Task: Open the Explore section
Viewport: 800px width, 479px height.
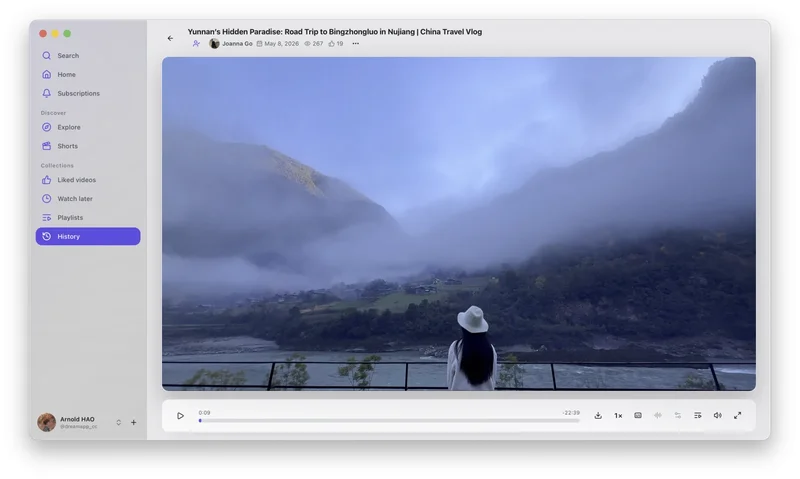Action: (88, 127)
